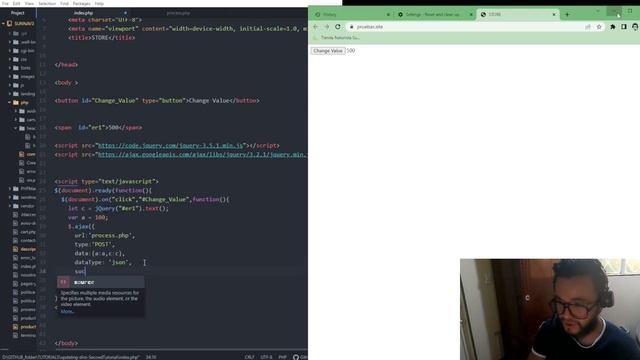Expand the PHPMailer folder

[10, 189]
